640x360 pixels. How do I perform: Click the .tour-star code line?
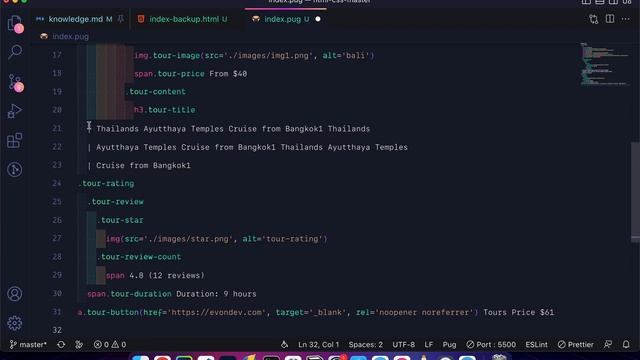(x=120, y=220)
